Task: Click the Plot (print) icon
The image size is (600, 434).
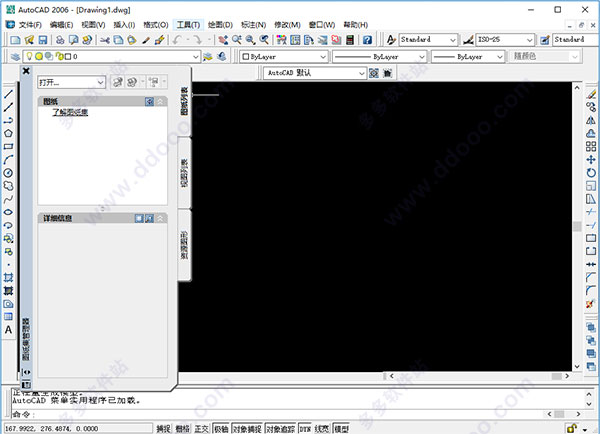Action: 60,39
